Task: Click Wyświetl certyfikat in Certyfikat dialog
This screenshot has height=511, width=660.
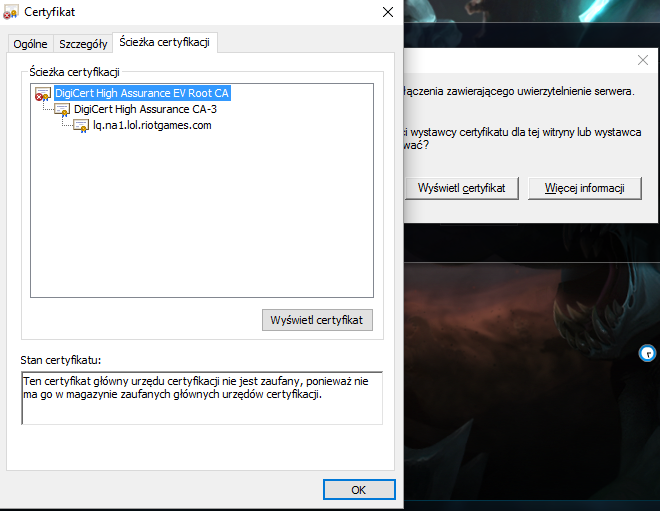Action: point(317,320)
